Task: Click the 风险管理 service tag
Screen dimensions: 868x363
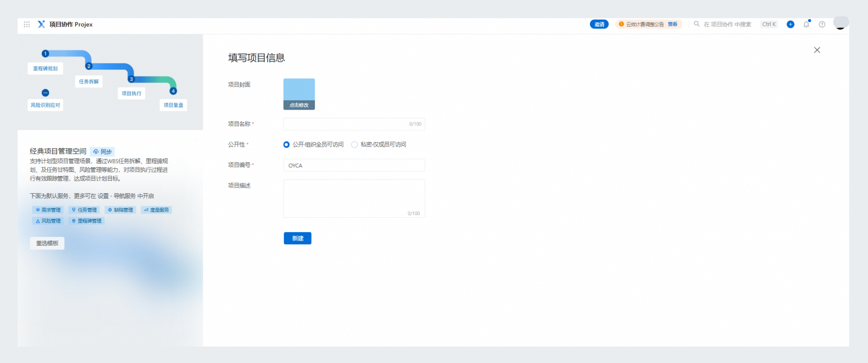Action: click(x=48, y=221)
